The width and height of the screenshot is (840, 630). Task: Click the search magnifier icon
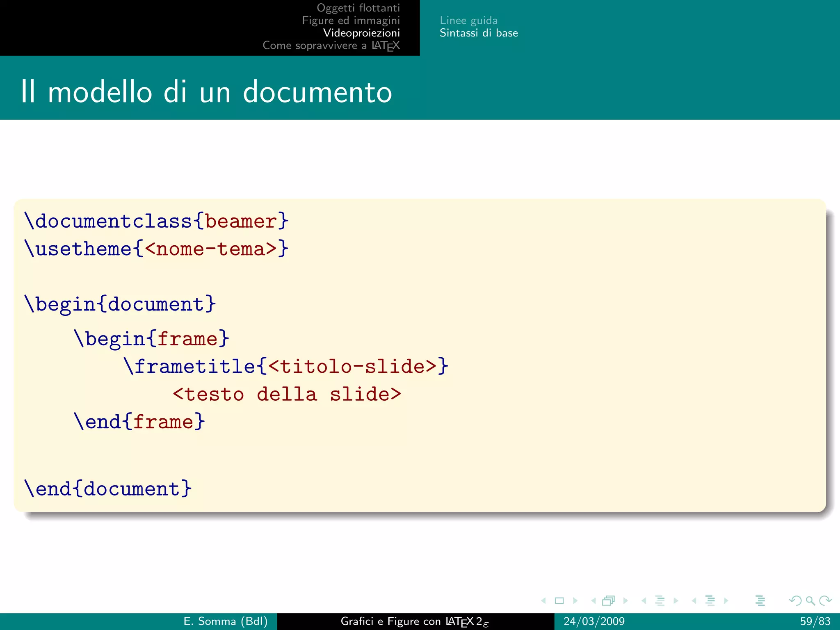[x=810, y=601]
